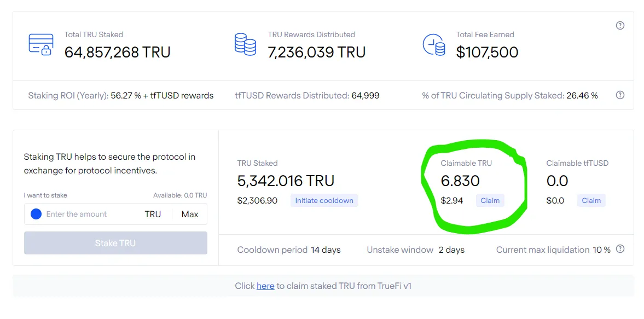Click the Current max liquidation 10 % value
644x319 pixels.
pos(602,250)
